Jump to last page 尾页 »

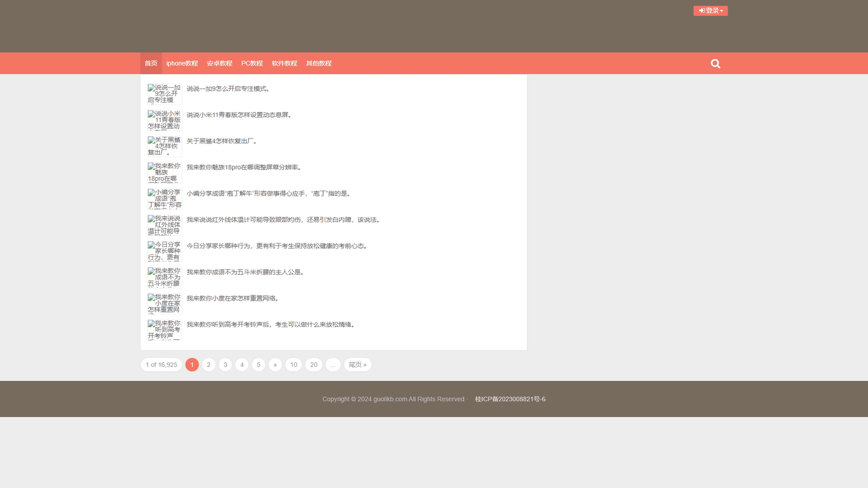pyautogui.click(x=357, y=364)
